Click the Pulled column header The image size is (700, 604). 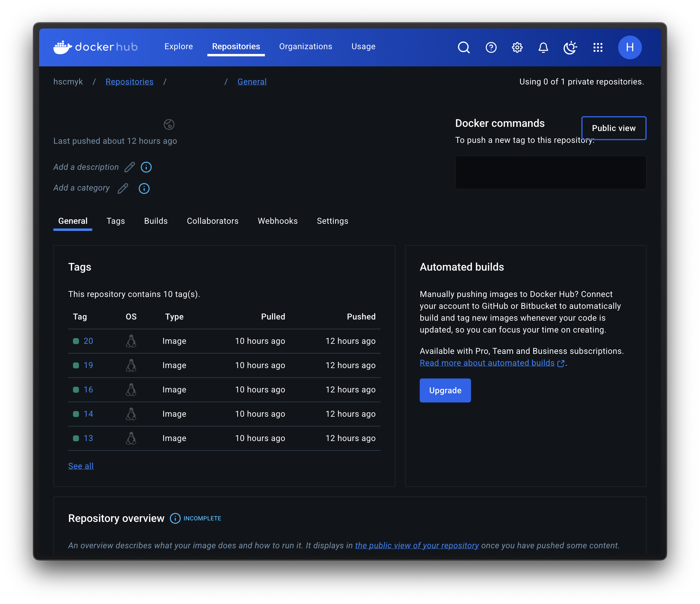coord(273,316)
